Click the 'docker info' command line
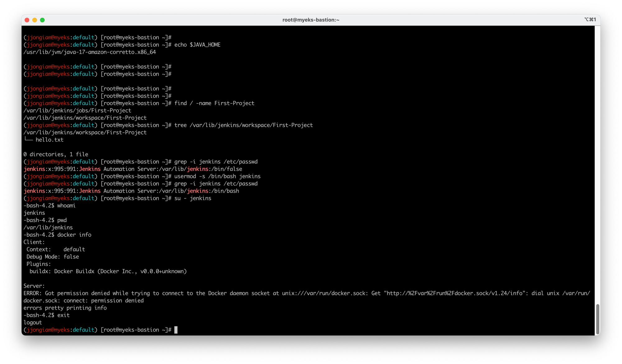622x364 pixels. tap(74, 235)
